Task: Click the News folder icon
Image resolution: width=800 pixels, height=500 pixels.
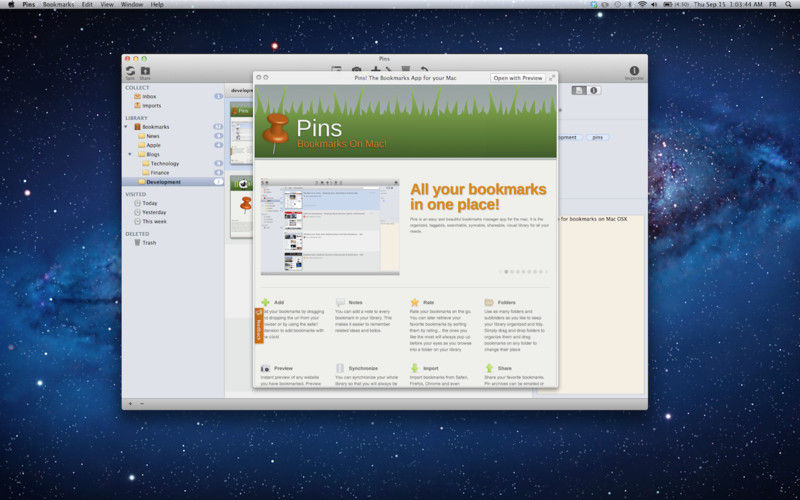Action: (142, 136)
